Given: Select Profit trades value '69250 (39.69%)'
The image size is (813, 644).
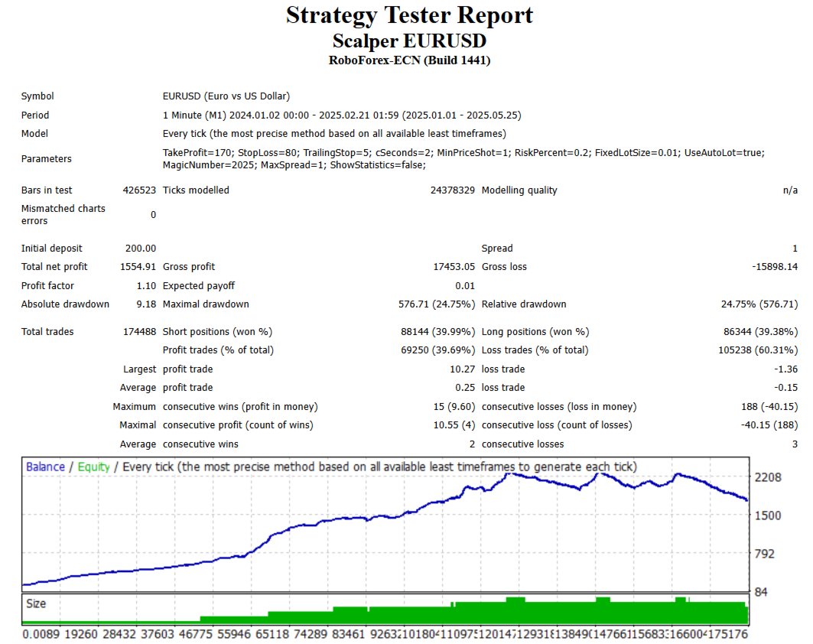Looking at the screenshot, I should click(437, 350).
